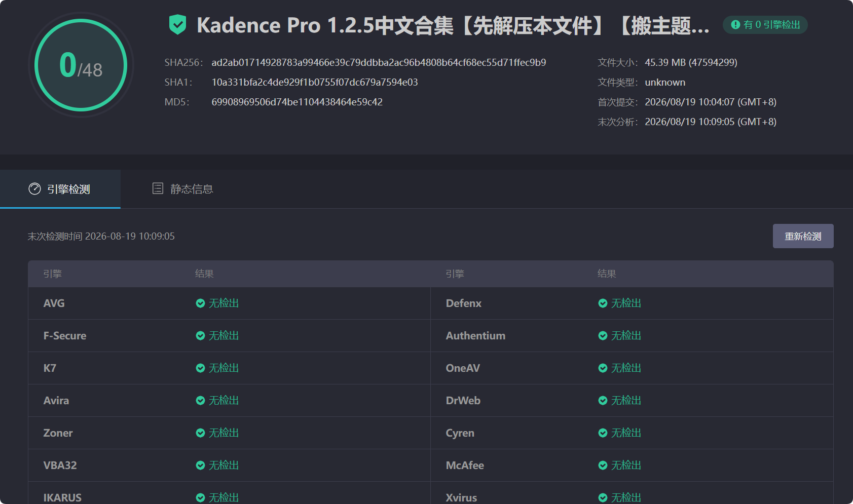Click the left 引擎 column header
Image resolution: width=853 pixels, height=504 pixels.
coord(53,274)
